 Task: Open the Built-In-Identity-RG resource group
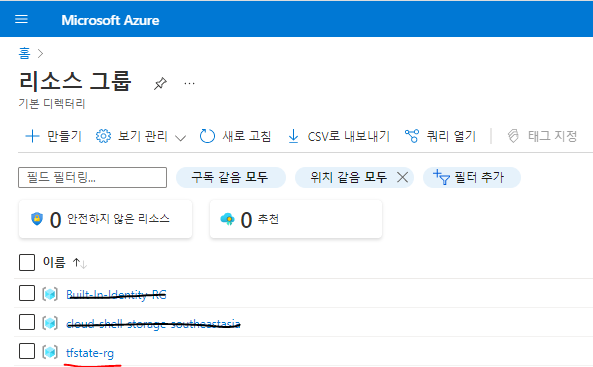point(116,294)
